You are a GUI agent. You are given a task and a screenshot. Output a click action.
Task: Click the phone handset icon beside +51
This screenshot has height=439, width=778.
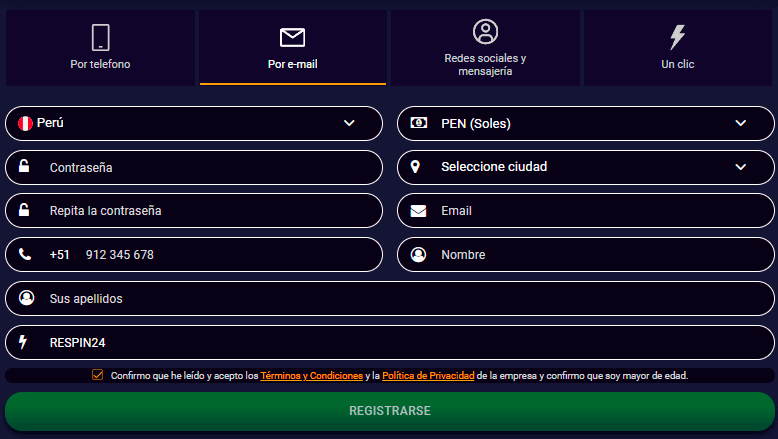coord(25,255)
